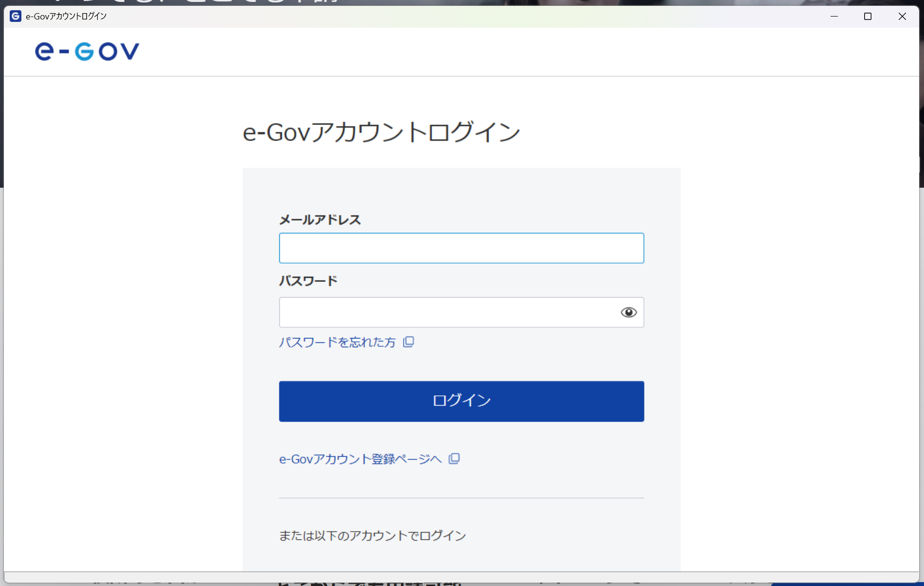Image resolution: width=924 pixels, height=586 pixels.
Task: Toggle password visibility eye icon
Action: [x=629, y=312]
